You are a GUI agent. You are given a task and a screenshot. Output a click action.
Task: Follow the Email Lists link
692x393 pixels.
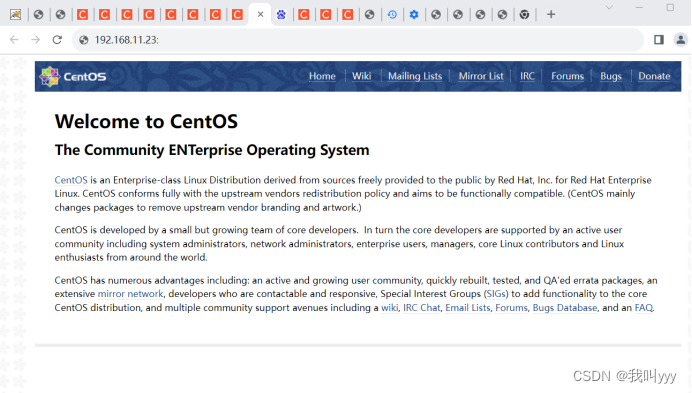pos(468,308)
